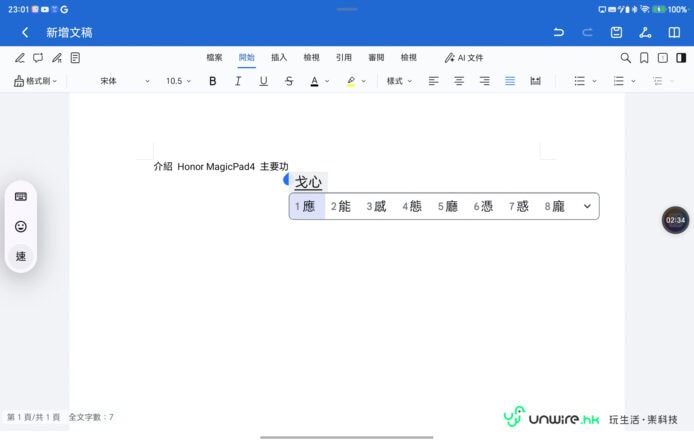Tap the battery 100% indicator in status bar
Image resolution: width=694 pixels, height=444 pixels.
click(671, 9)
